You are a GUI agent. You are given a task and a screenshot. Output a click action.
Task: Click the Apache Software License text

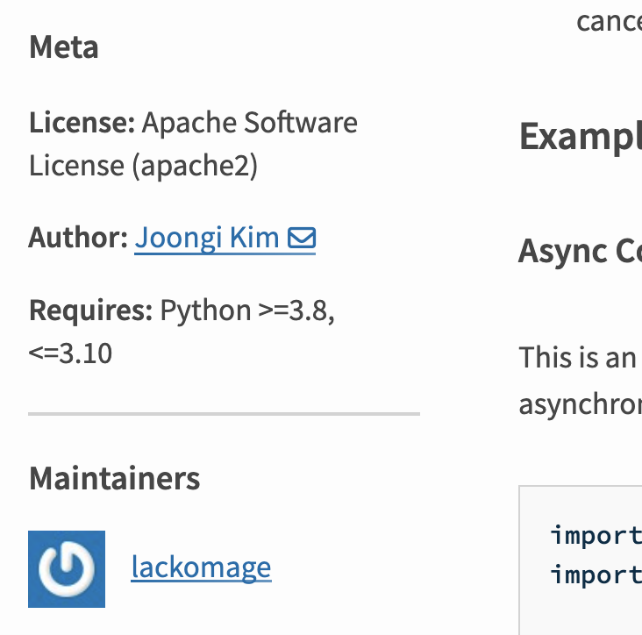[x=249, y=123]
